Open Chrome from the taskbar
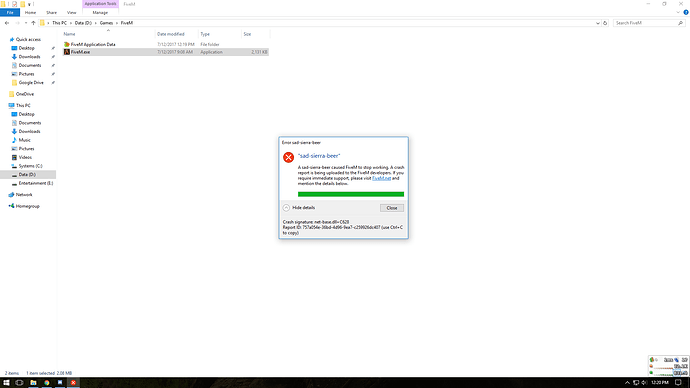 47,383
